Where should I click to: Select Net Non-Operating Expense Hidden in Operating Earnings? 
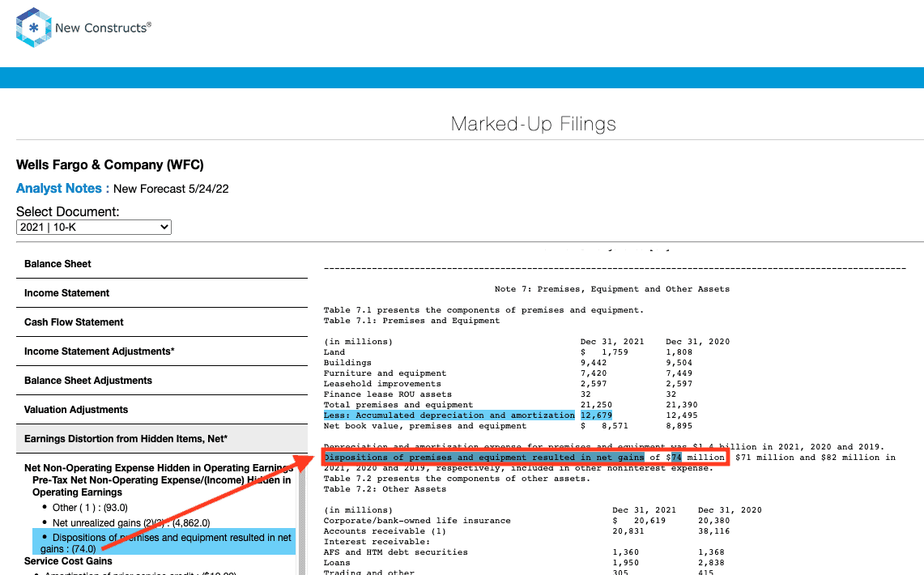pyautogui.click(x=159, y=468)
